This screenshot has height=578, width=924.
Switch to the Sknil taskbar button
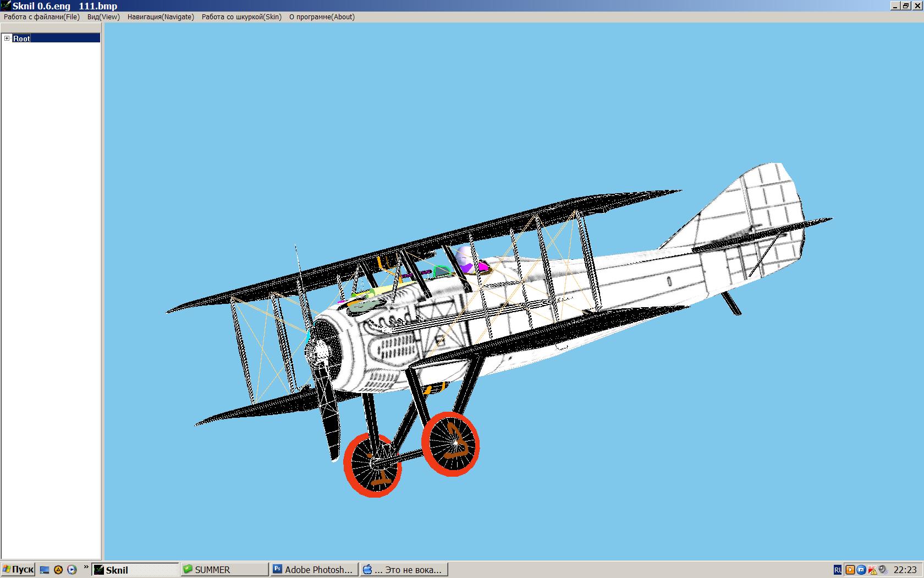[x=135, y=570]
